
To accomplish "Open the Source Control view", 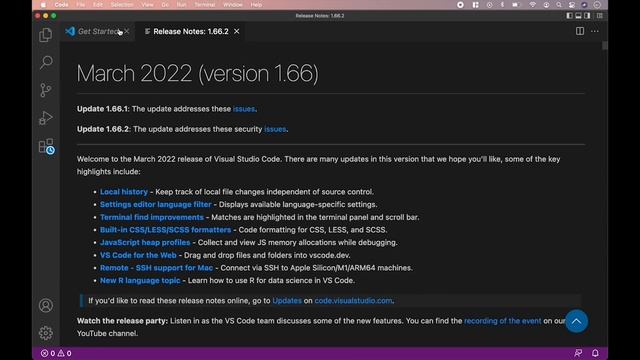I will 46,90.
